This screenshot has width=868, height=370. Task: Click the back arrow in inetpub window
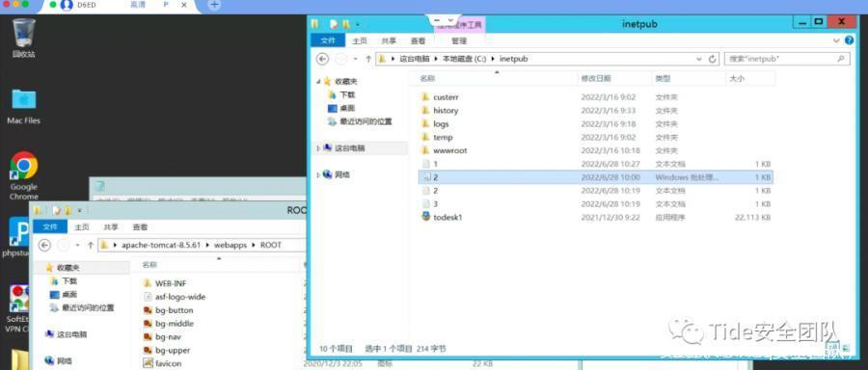tap(323, 59)
